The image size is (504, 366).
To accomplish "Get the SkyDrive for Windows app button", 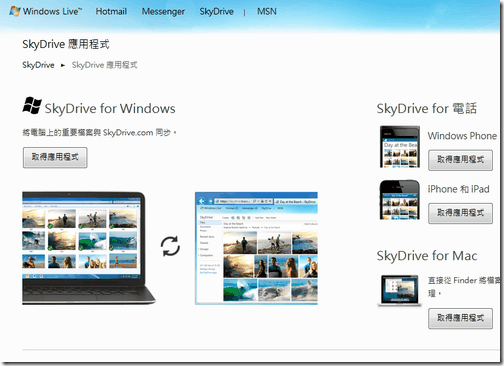I will (55, 157).
